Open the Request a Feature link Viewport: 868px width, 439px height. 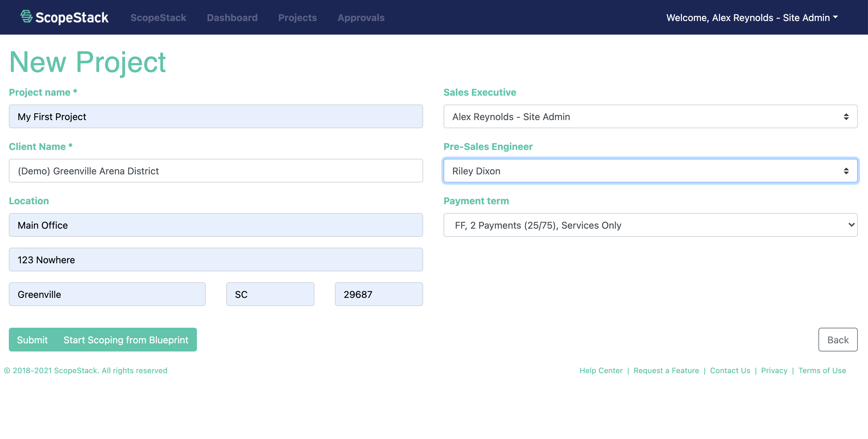pos(666,370)
